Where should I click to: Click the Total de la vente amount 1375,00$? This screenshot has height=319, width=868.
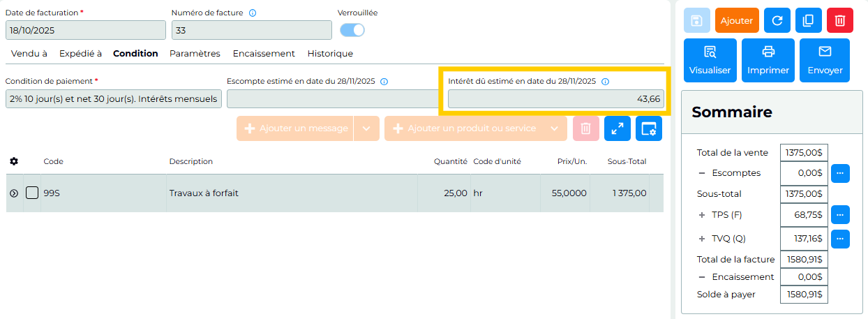point(804,153)
